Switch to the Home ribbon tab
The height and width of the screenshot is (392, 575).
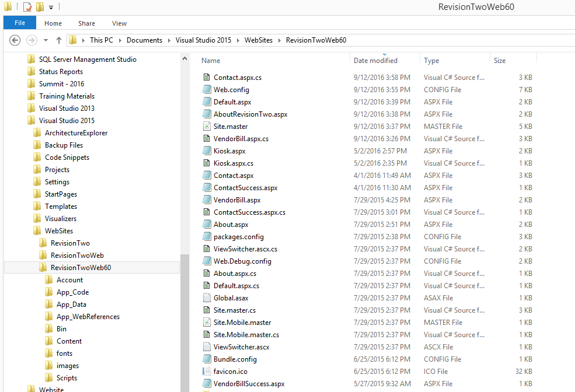click(53, 23)
